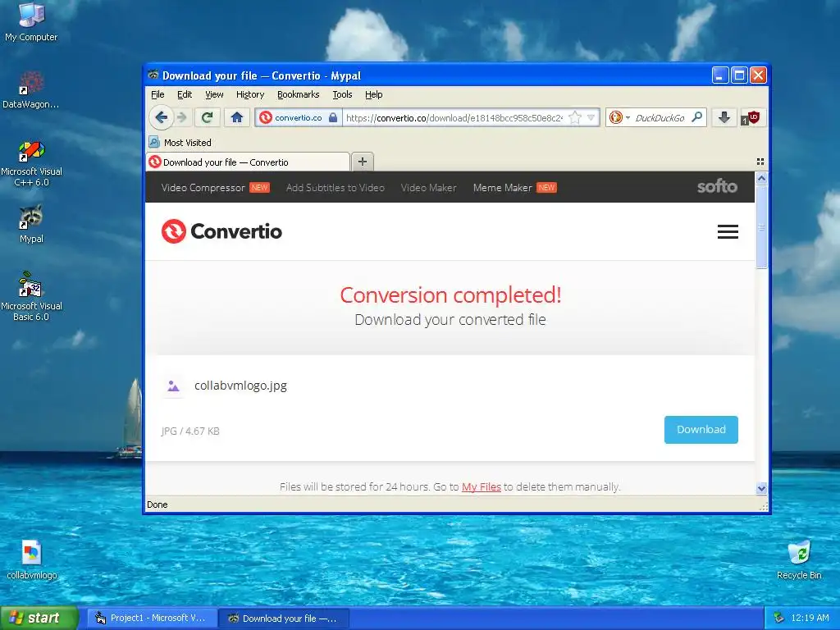Open the hamburger menu on Convertio

tap(728, 231)
